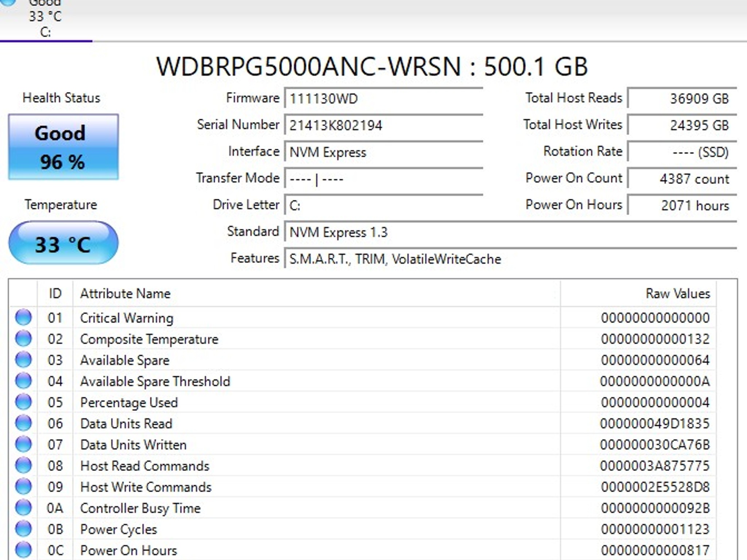Select the Available Spare attribute name in row 03

[x=125, y=360]
